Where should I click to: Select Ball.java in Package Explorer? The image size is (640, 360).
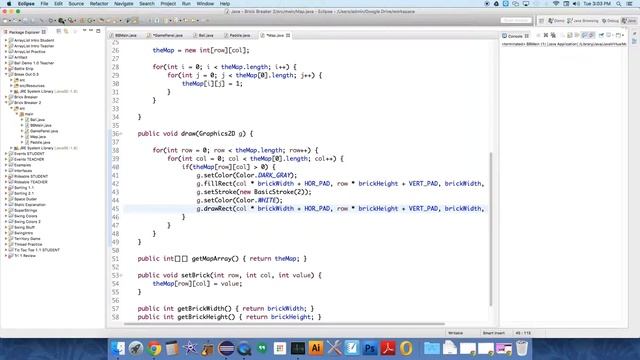(37, 120)
